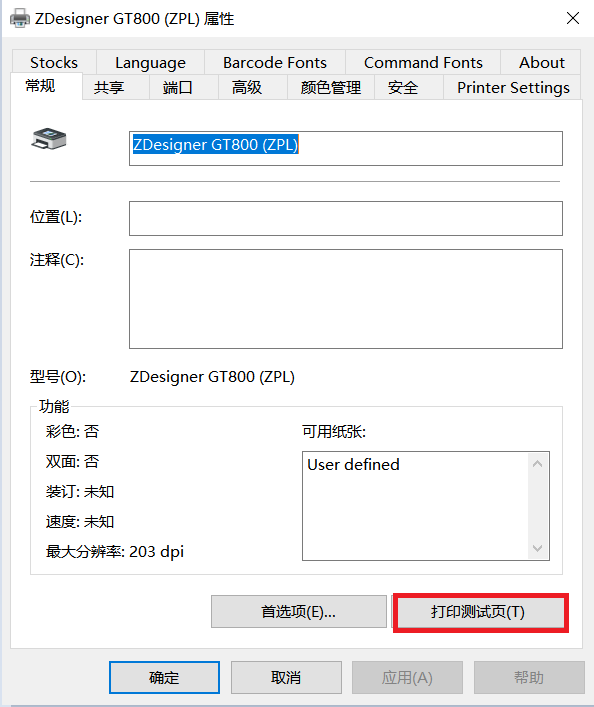Click paper list scroll up arrow

point(537,464)
